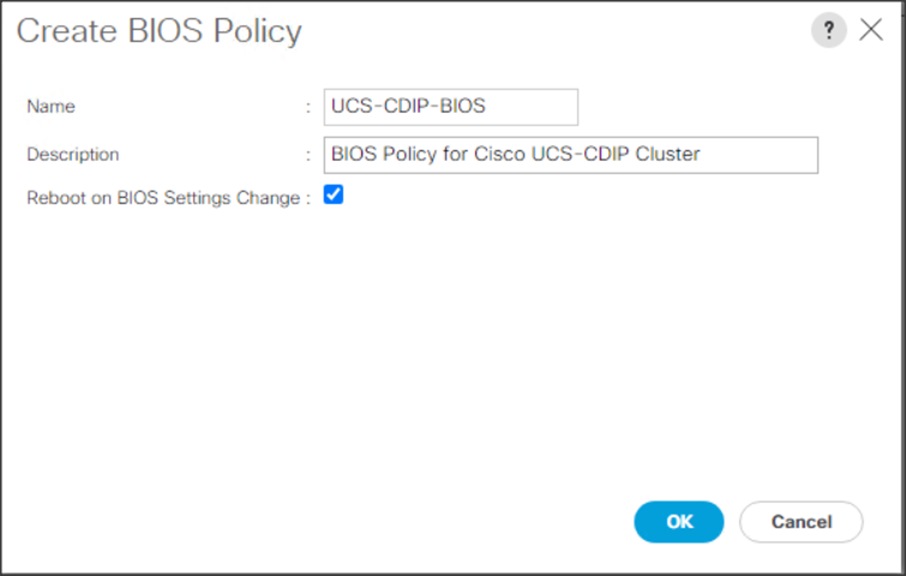Place cursor in the policy Name box
Viewport: 906px width, 576px height.
(x=448, y=107)
